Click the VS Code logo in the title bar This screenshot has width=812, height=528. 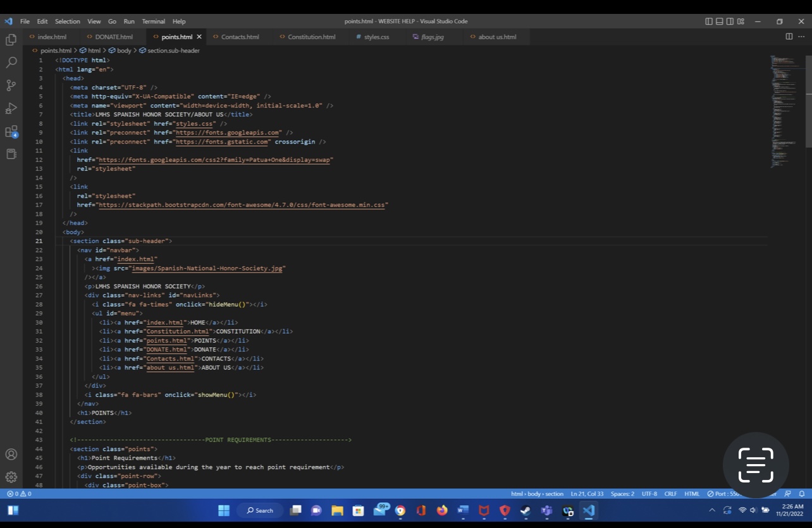pyautogui.click(x=8, y=21)
